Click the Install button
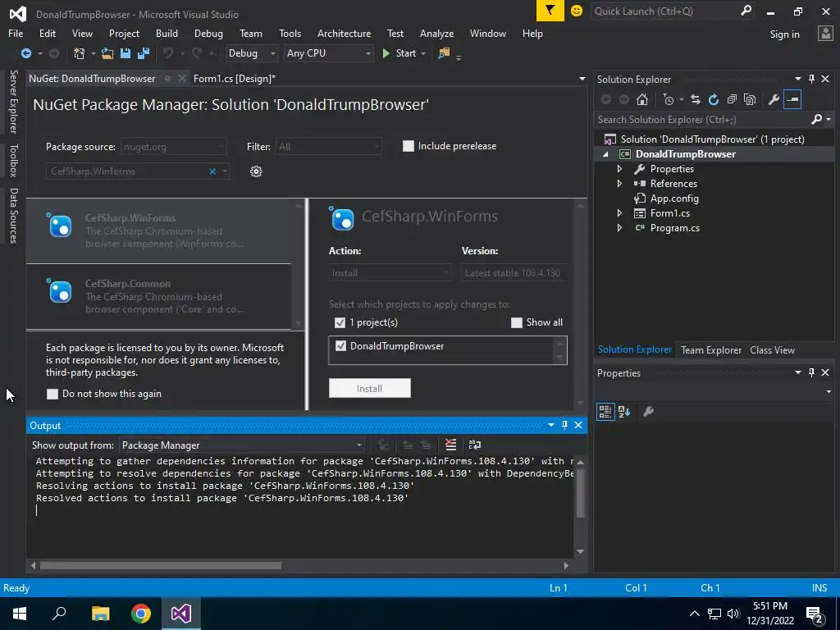 pyautogui.click(x=370, y=388)
